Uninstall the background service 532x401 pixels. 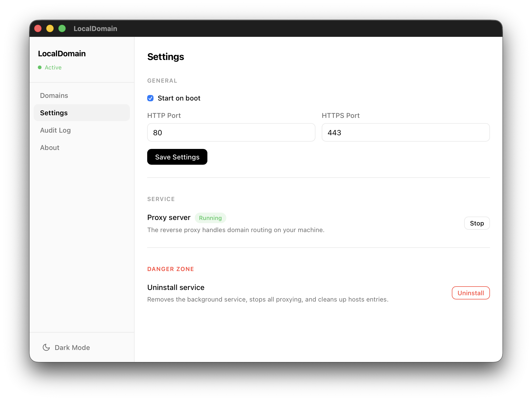(470, 293)
